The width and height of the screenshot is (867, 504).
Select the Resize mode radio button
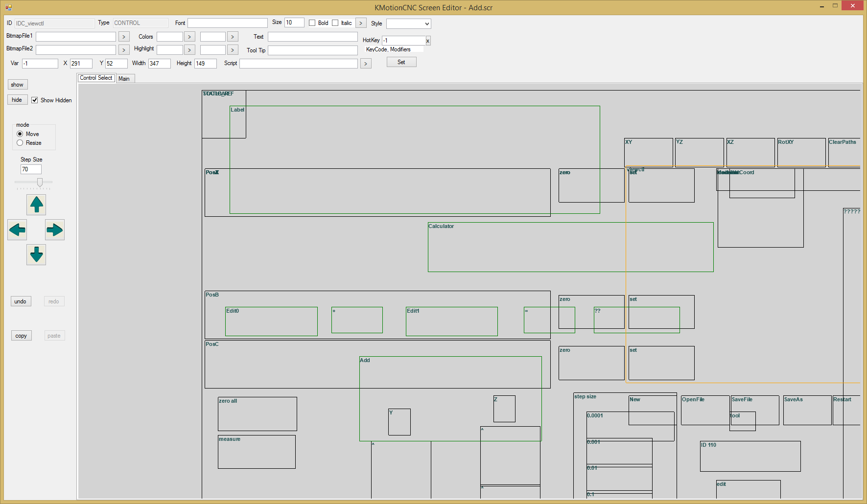coord(20,143)
